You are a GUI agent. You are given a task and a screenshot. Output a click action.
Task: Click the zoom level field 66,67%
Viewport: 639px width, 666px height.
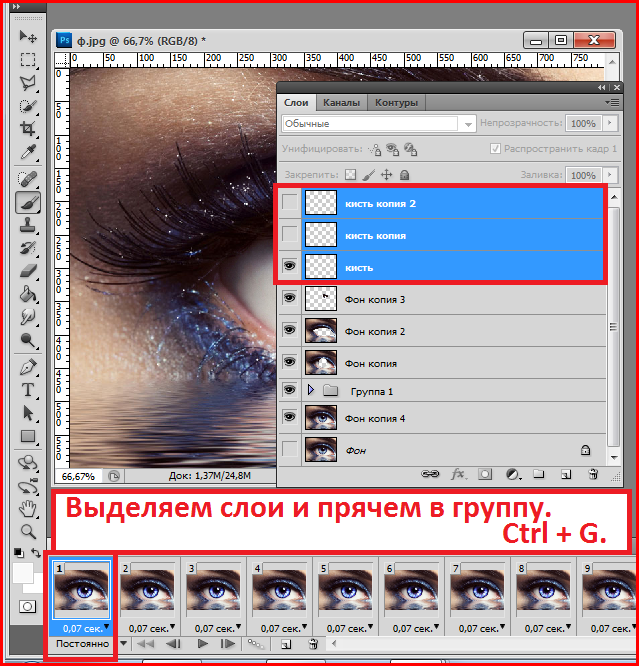pos(78,477)
